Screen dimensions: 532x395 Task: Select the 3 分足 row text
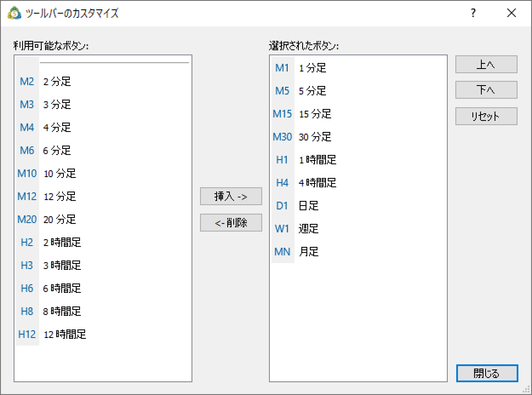pos(57,104)
